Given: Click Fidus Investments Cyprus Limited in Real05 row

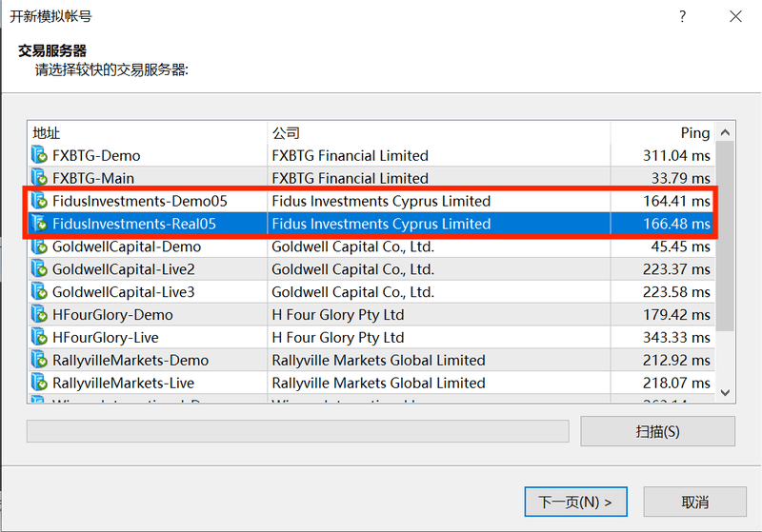Looking at the screenshot, I should point(381,224).
